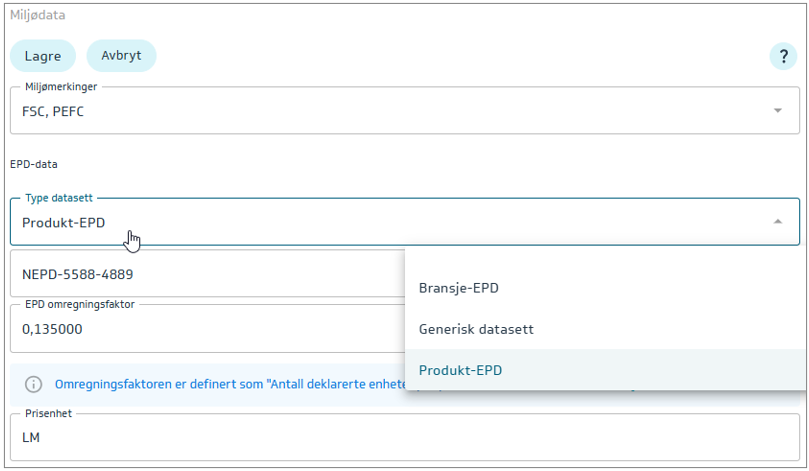This screenshot has width=809, height=471.
Task: Click the FSC, PEFC value
Action: (53, 111)
